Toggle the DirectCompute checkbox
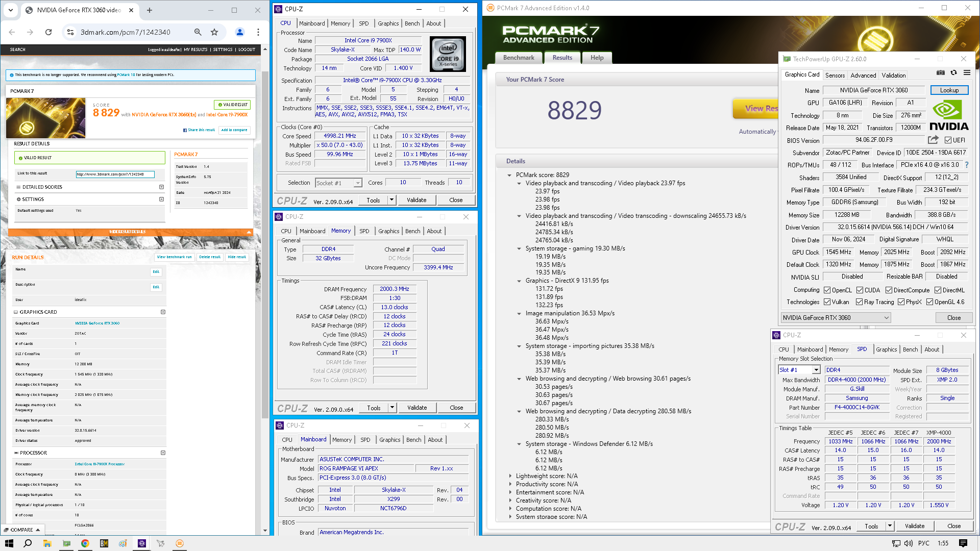This screenshot has height=551, width=980. [x=889, y=290]
